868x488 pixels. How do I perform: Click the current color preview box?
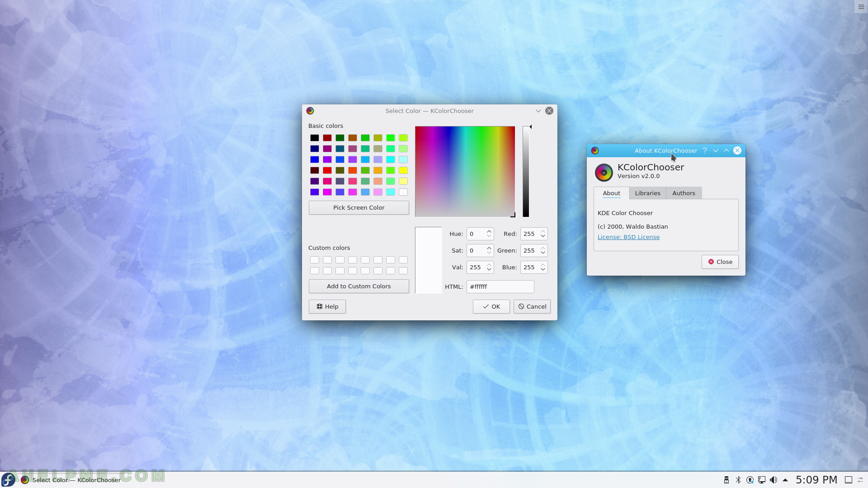429,260
